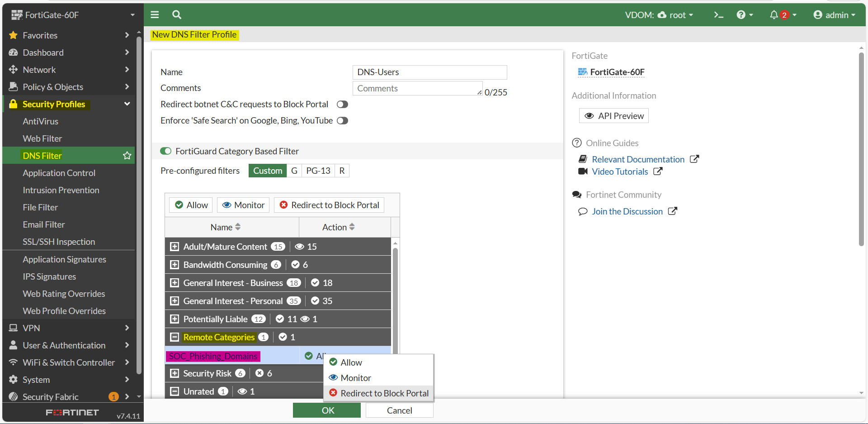This screenshot has height=424, width=868.
Task: Choose Allow in the action popup menu
Action: [379, 362]
